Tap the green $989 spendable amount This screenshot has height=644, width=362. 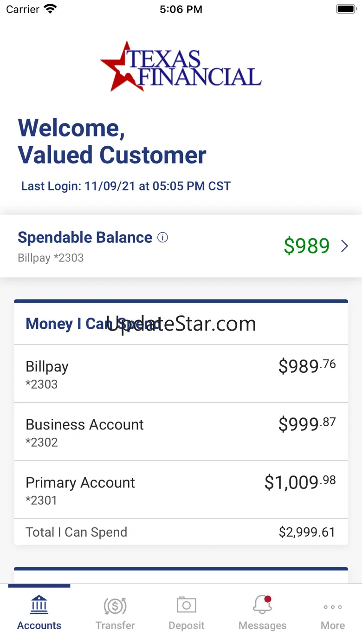306,246
